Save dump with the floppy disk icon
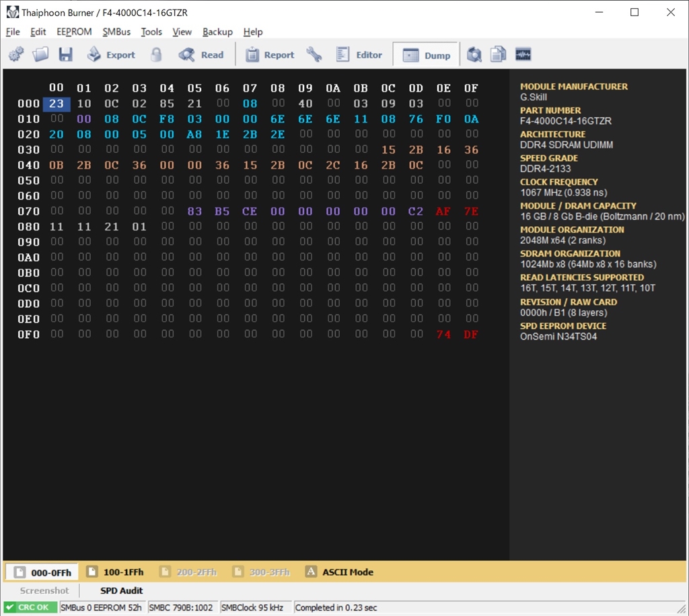The width and height of the screenshot is (689, 616). coord(65,55)
